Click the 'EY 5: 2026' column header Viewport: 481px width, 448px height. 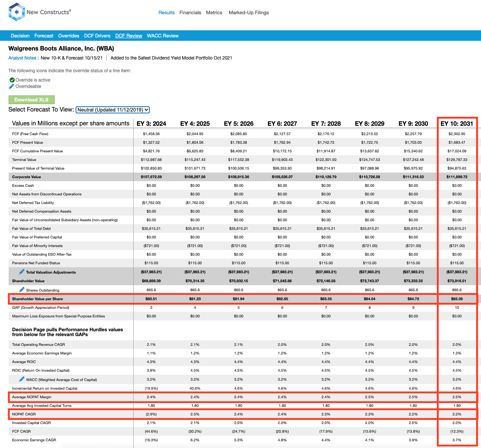(239, 124)
